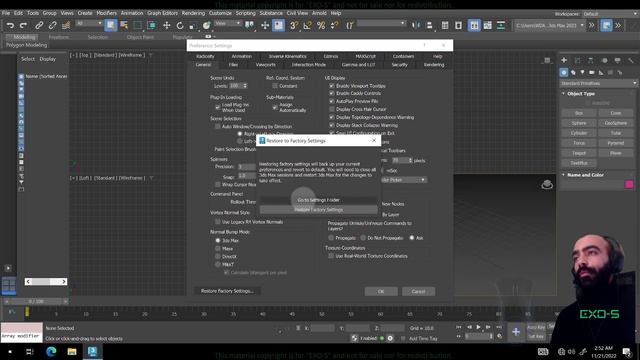Click the Redo arrow in main toolbar

point(24,25)
